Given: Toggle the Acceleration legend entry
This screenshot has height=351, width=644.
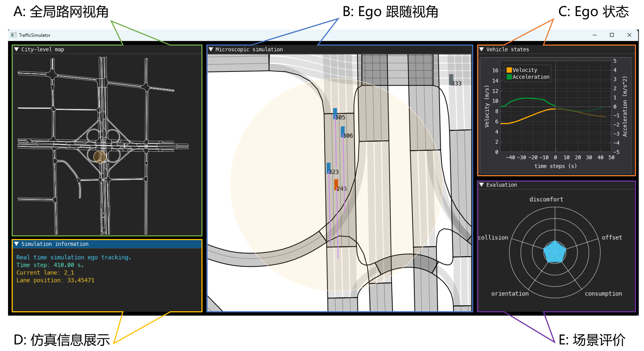Looking at the screenshot, I should [x=531, y=77].
